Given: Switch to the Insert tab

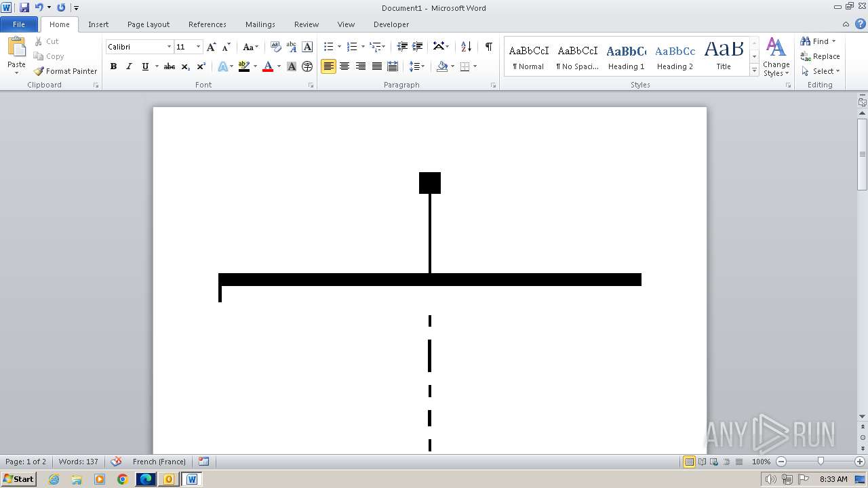Looking at the screenshot, I should click(x=98, y=24).
